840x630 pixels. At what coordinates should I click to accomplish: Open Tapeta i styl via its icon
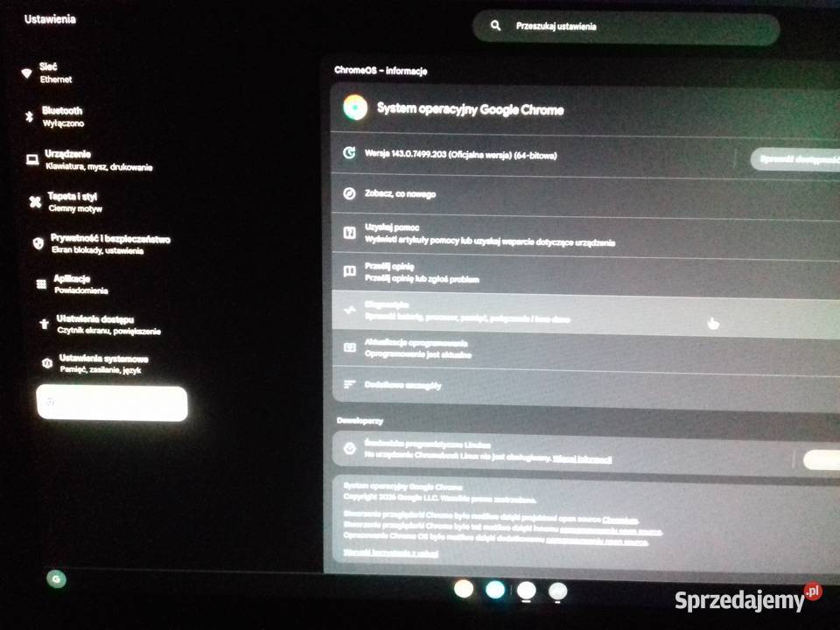tap(35, 202)
